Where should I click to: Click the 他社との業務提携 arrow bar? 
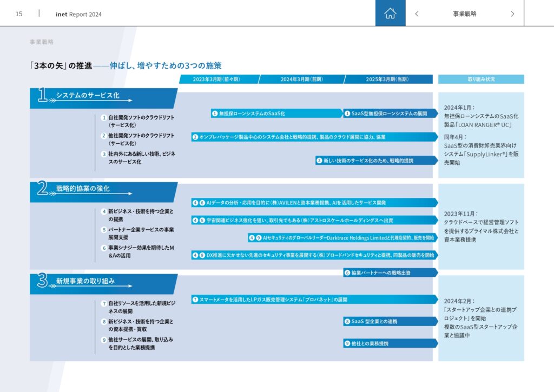point(391,343)
